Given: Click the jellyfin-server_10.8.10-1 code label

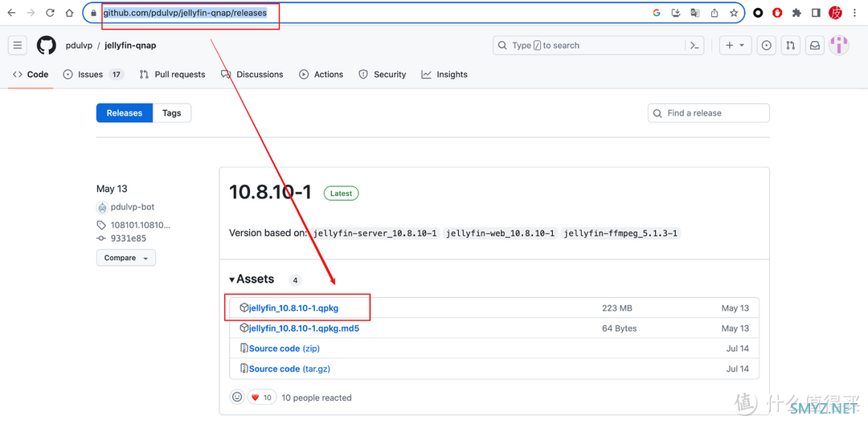Looking at the screenshot, I should click(375, 234).
